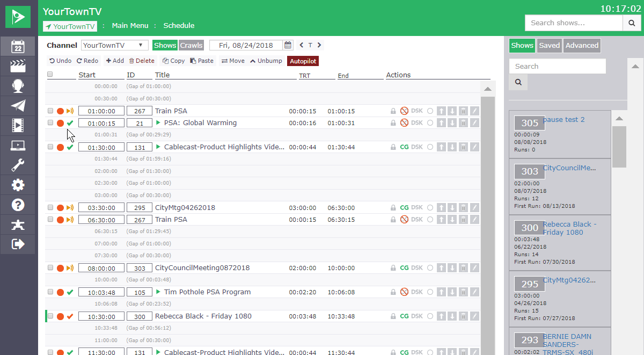Click the lock icon on Train PSA 01:00:00 row
Screen dimensions: 644x355
pos(393,111)
